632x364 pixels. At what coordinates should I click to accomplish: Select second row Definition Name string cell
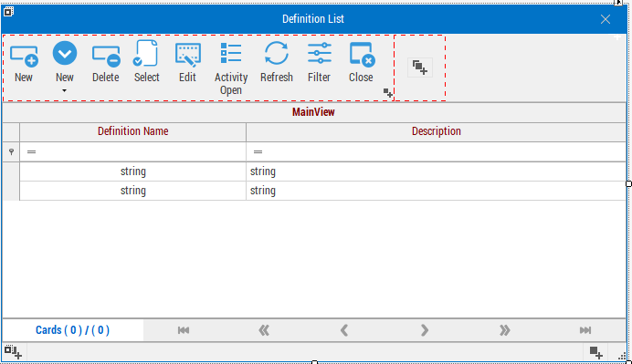pyautogui.click(x=133, y=191)
